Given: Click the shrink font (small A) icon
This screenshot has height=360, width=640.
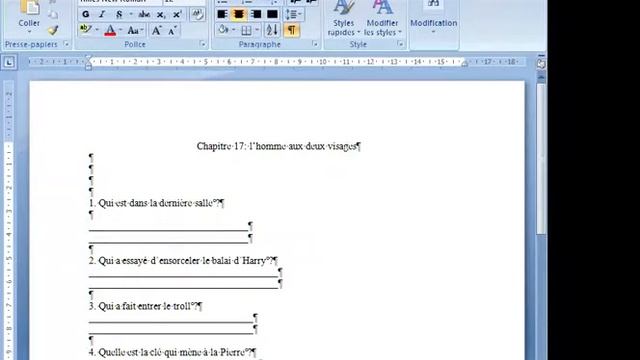Looking at the screenshot, I should coord(173,31).
